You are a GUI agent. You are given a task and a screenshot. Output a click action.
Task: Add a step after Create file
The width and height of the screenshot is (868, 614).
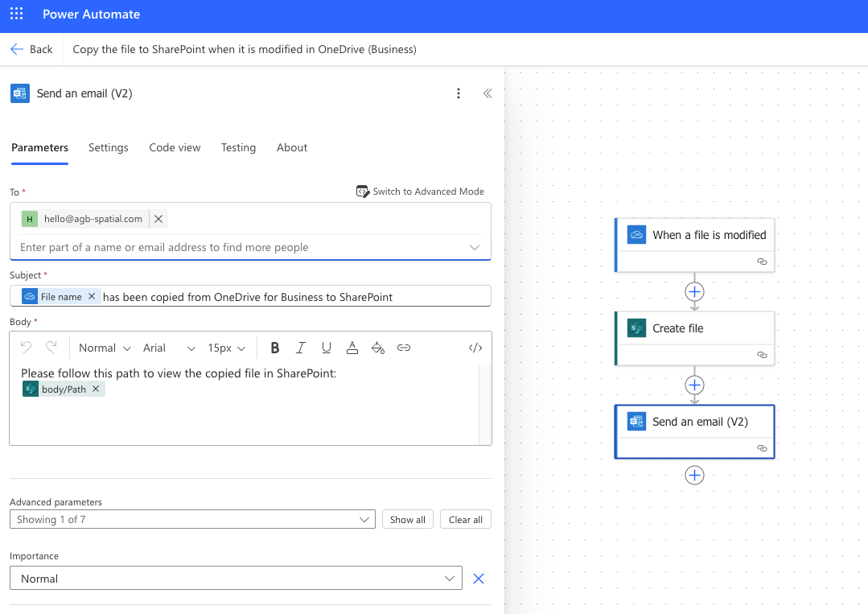click(695, 385)
